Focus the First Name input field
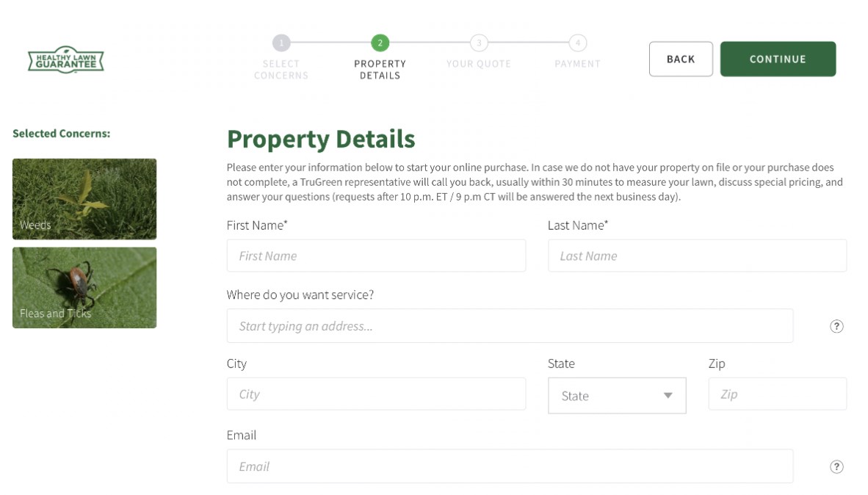 [x=376, y=256]
